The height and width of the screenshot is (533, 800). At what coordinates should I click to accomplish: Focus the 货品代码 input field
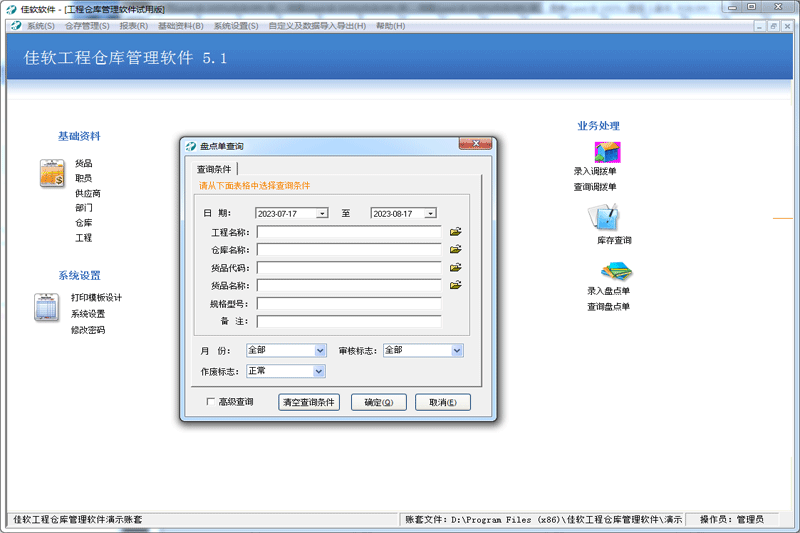point(349,268)
